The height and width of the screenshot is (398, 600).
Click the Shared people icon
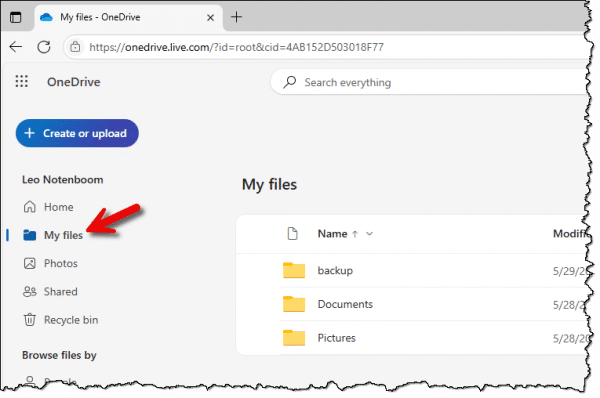[x=29, y=292]
